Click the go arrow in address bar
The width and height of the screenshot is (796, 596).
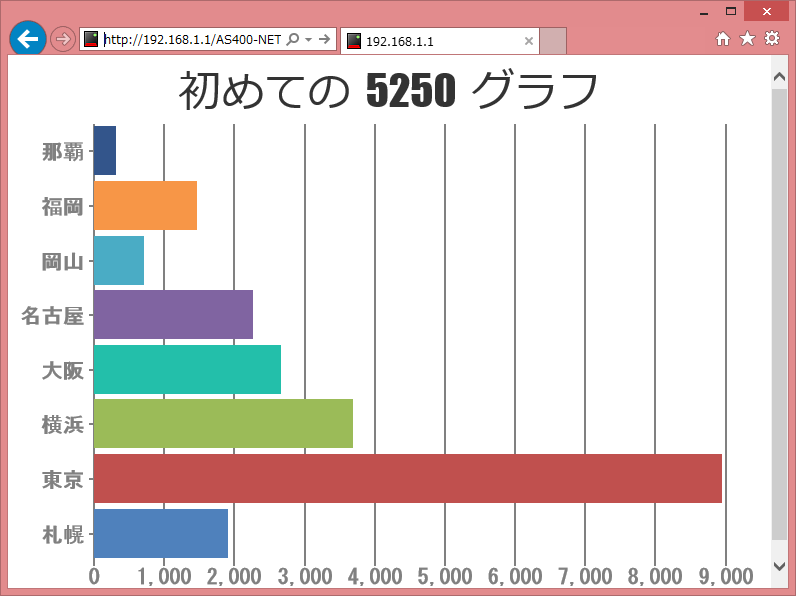pos(324,39)
